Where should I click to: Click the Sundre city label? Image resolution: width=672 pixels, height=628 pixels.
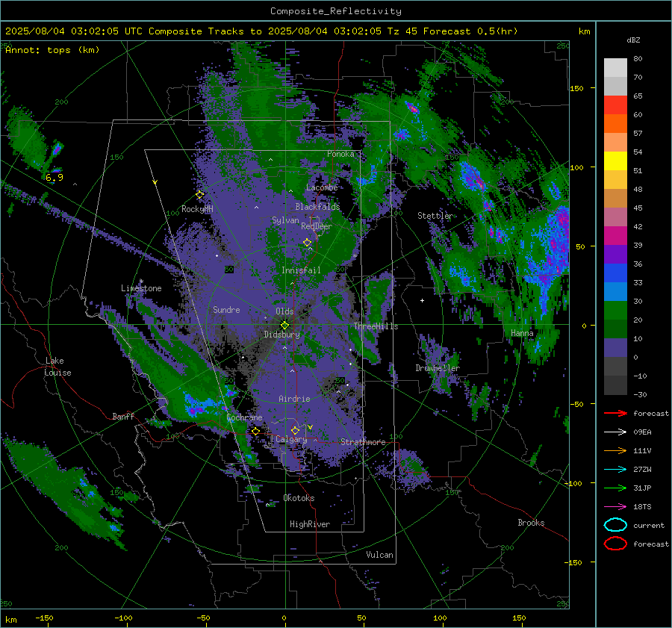click(x=226, y=309)
